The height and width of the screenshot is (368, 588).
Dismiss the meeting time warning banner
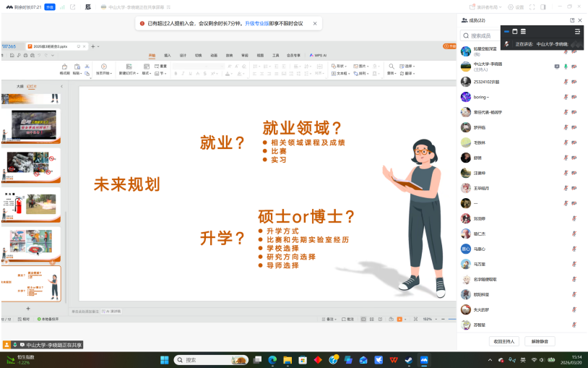tap(315, 23)
